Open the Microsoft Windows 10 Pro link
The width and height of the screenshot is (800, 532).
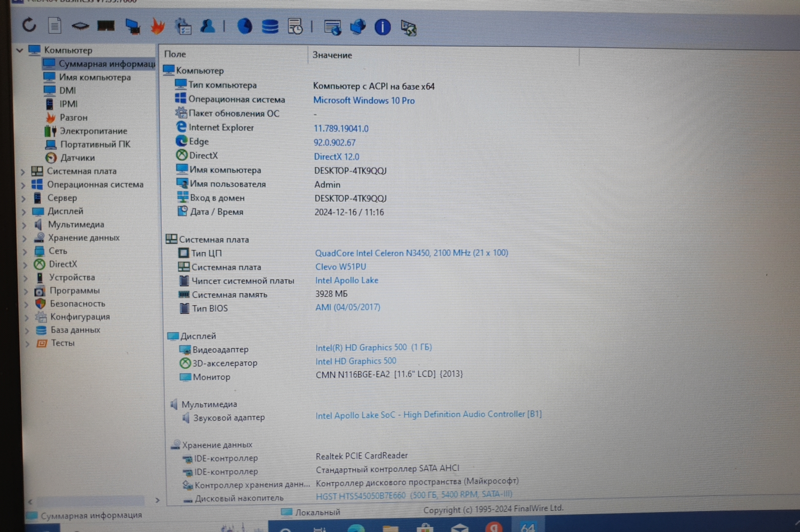pos(364,100)
